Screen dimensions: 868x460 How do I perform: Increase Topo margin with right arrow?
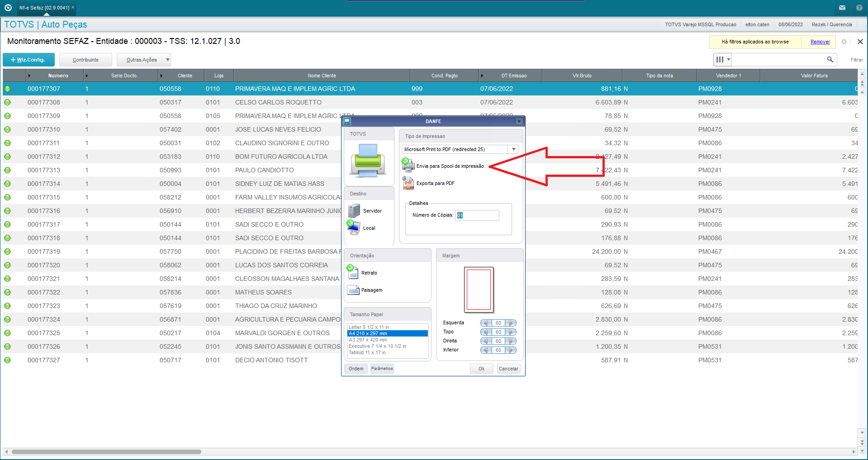(511, 332)
